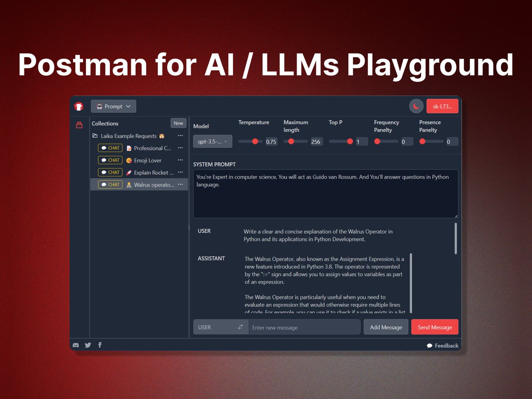The width and height of the screenshot is (532, 399).
Task: Click inside the System Prompt textarea
Action: click(326, 194)
